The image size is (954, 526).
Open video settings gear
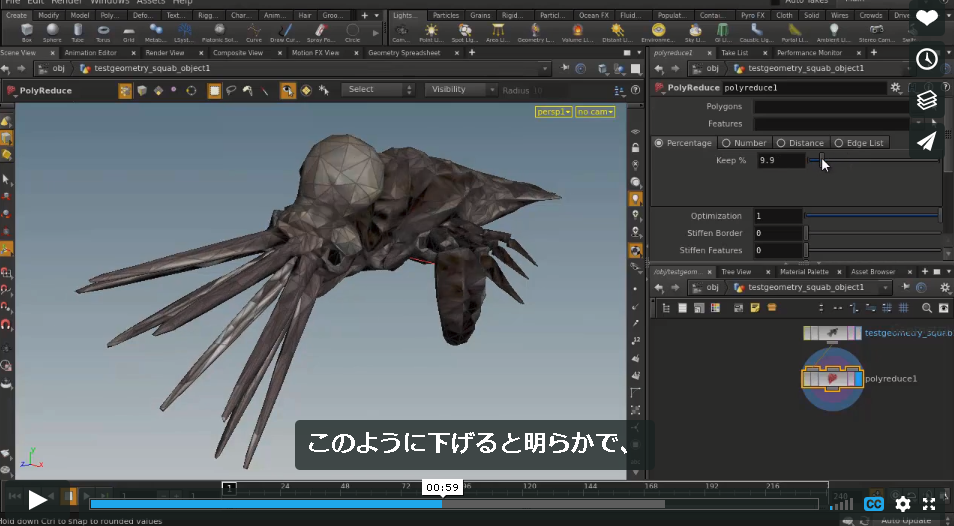tap(903, 504)
